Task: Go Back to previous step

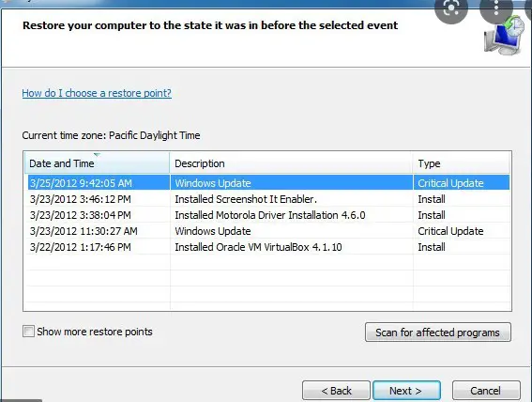Action: (x=336, y=391)
